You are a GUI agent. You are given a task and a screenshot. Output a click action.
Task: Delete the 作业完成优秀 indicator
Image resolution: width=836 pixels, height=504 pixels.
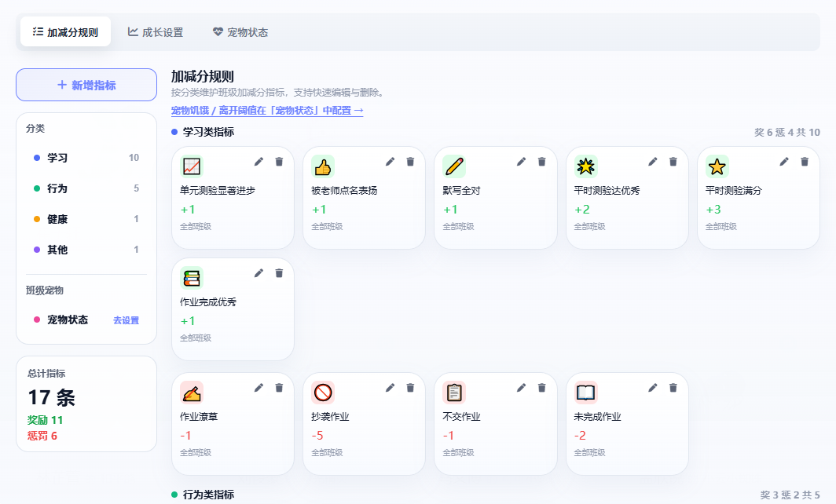(x=279, y=272)
